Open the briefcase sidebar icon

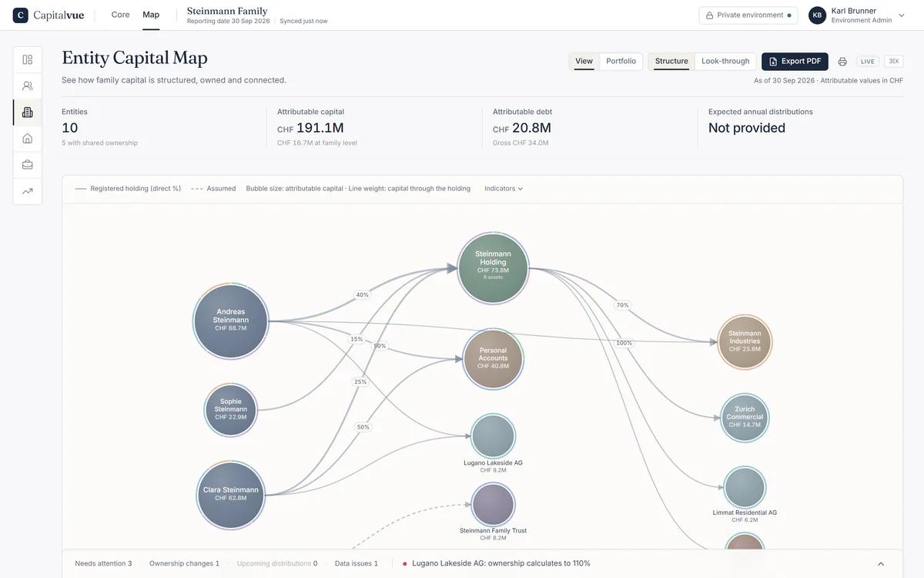28,165
